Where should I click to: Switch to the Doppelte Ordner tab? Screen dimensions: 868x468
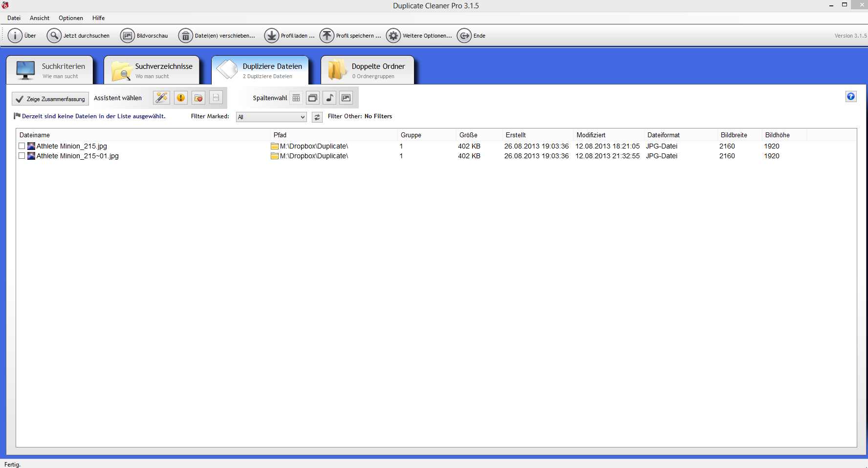pyautogui.click(x=368, y=70)
